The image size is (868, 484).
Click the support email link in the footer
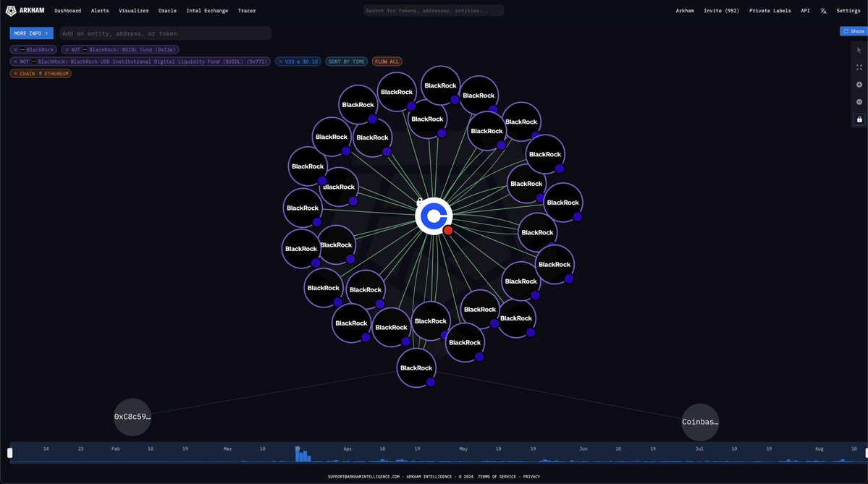click(x=363, y=477)
